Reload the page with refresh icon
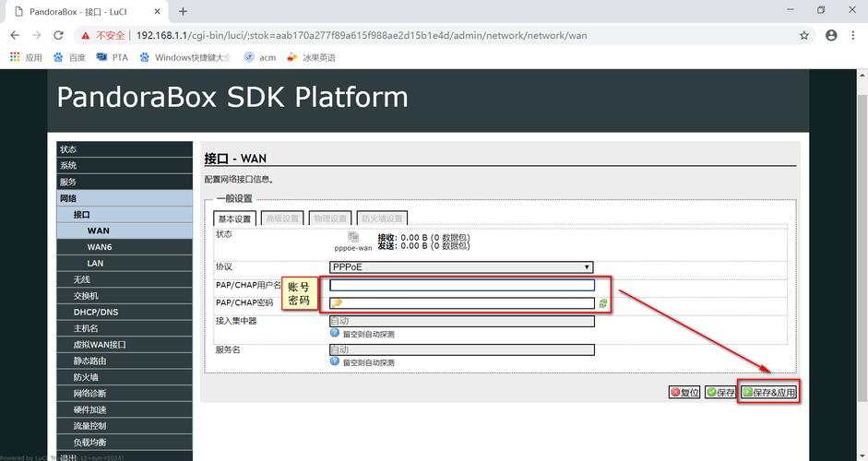Screen dimensions: 868x461 (58, 35)
